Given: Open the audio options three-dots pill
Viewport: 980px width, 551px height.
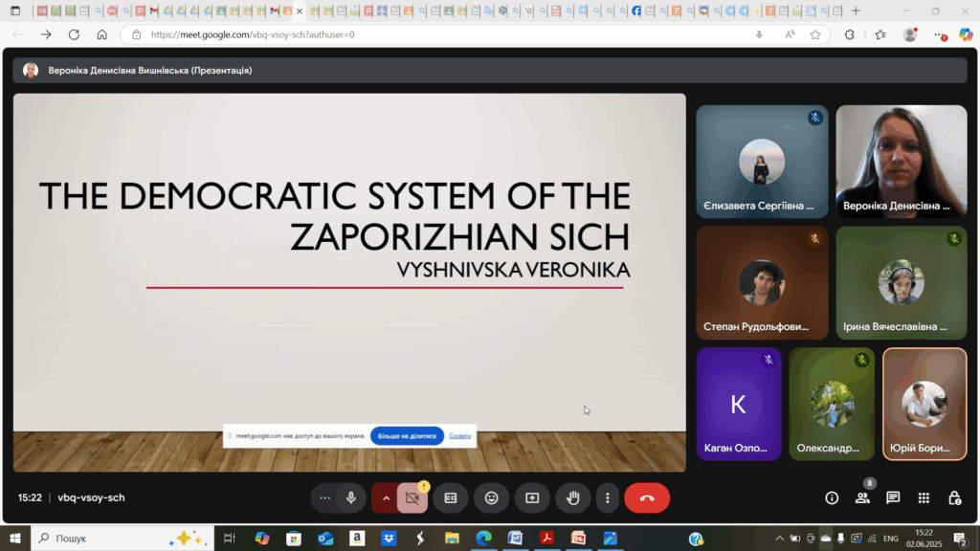Looking at the screenshot, I should [x=324, y=497].
